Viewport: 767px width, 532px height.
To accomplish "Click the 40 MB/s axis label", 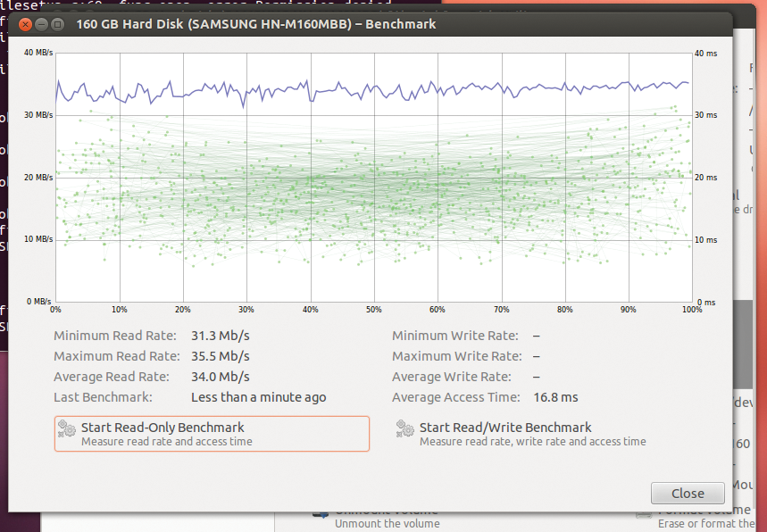I will [x=38, y=52].
